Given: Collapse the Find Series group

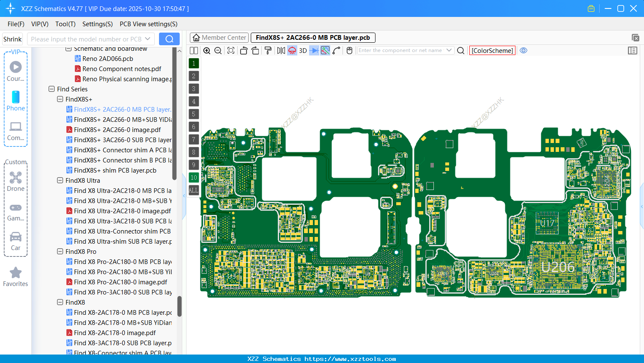Looking at the screenshot, I should (52, 89).
